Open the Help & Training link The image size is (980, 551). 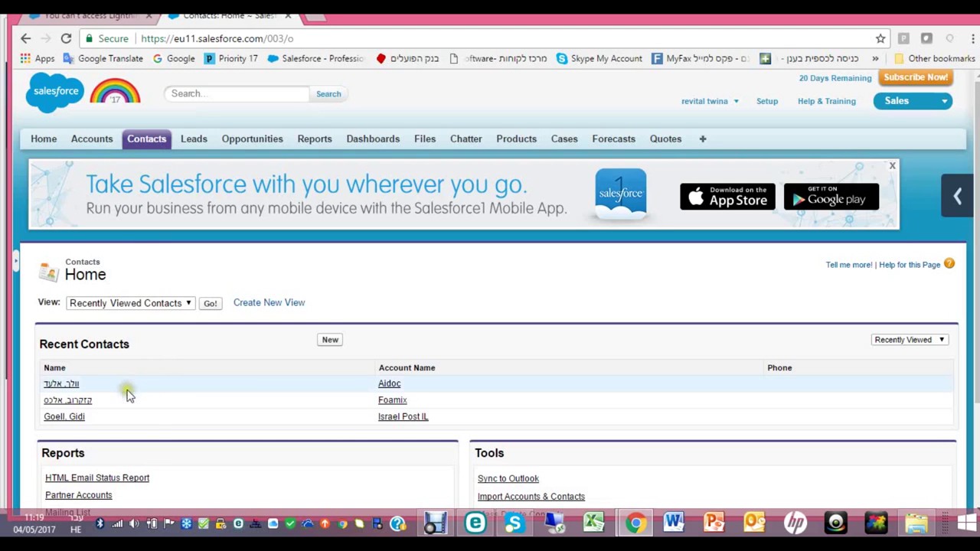(826, 101)
